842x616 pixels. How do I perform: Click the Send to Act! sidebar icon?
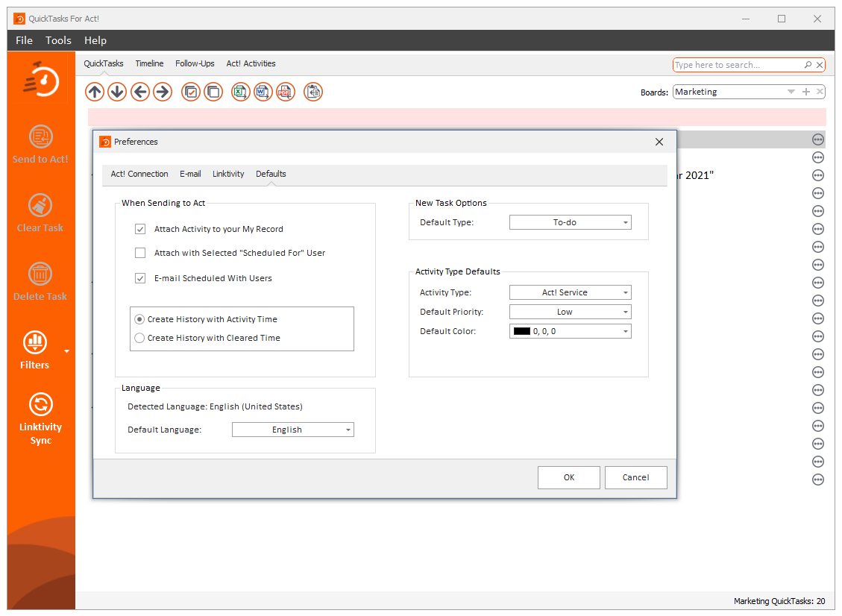(x=40, y=136)
